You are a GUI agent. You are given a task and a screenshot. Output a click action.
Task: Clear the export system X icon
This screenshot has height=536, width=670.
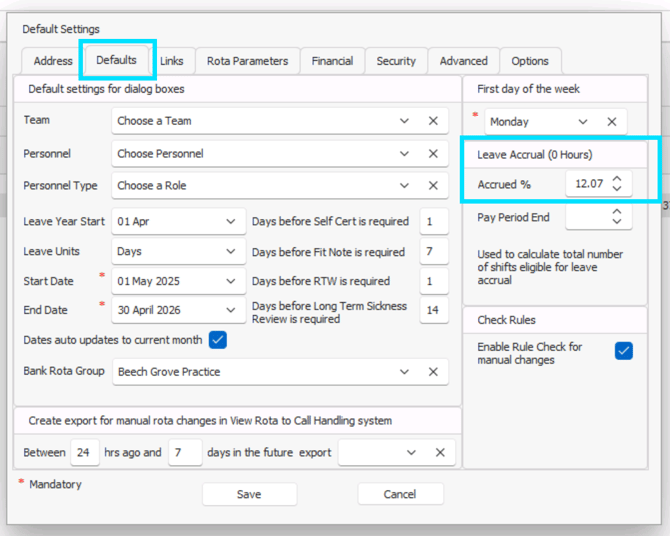coord(440,453)
